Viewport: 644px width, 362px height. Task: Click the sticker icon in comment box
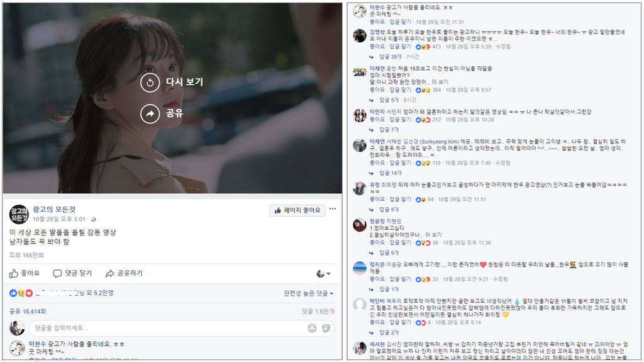click(x=326, y=328)
